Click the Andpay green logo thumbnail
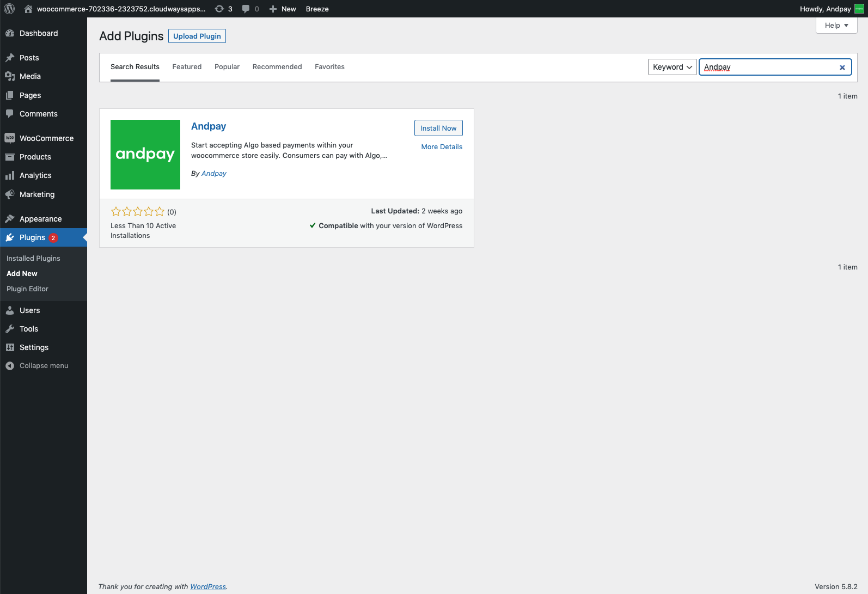 pos(145,155)
